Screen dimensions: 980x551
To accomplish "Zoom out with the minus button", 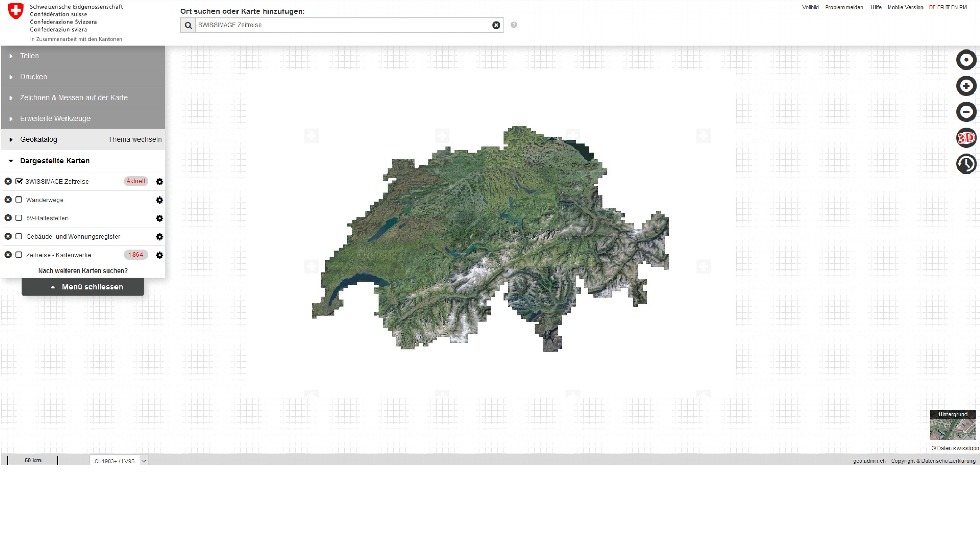I will click(x=966, y=112).
